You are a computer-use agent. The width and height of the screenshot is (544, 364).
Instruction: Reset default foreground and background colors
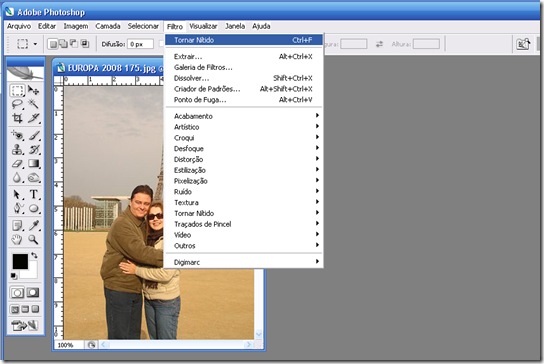tap(14, 276)
